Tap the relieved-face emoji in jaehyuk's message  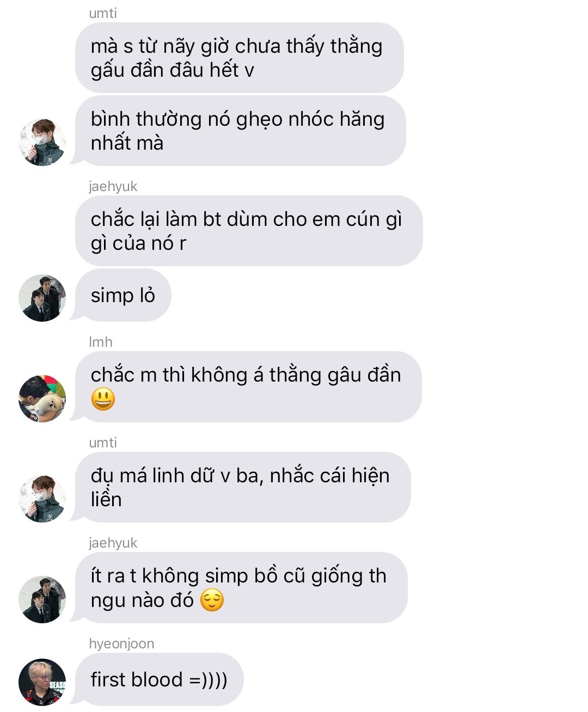click(212, 600)
